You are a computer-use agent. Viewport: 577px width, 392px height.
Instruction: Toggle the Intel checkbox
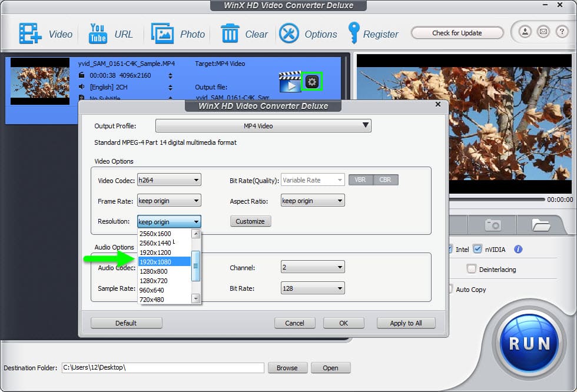click(x=450, y=249)
